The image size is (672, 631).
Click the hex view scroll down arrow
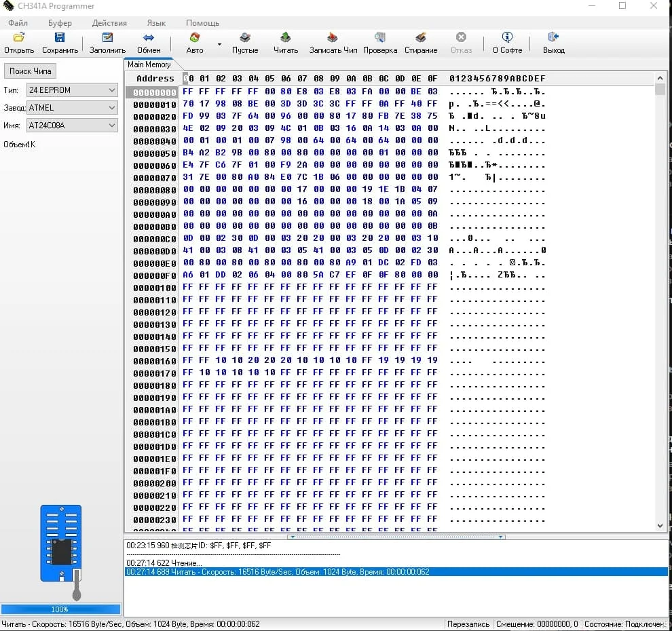tap(660, 525)
